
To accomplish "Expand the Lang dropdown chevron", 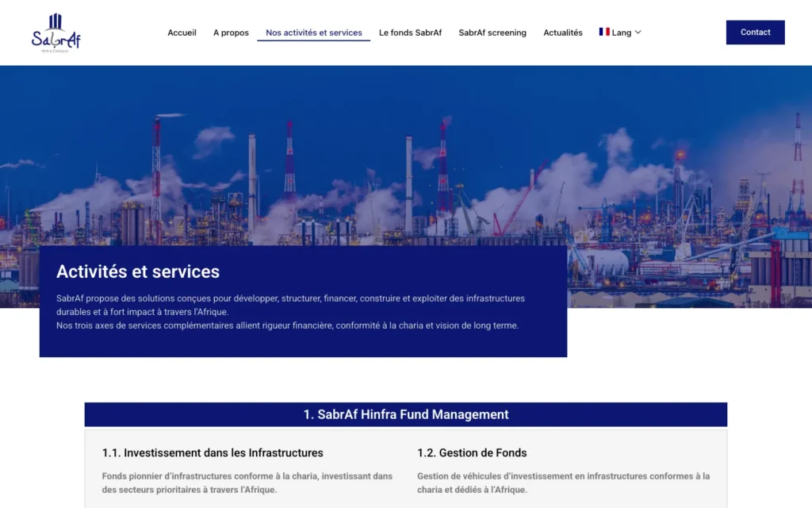I will [638, 32].
